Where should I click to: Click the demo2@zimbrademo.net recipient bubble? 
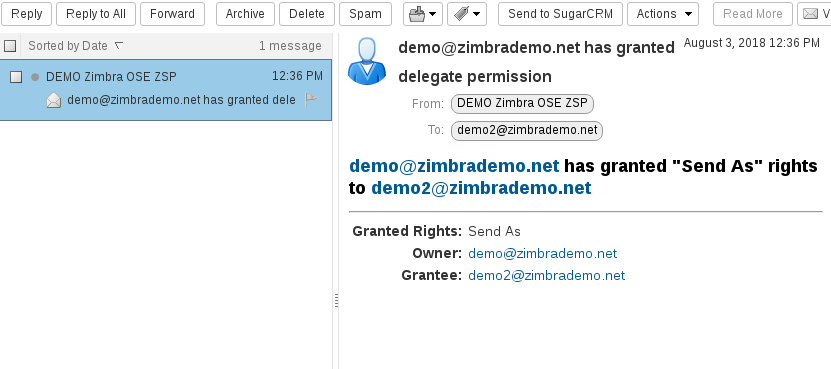point(527,130)
